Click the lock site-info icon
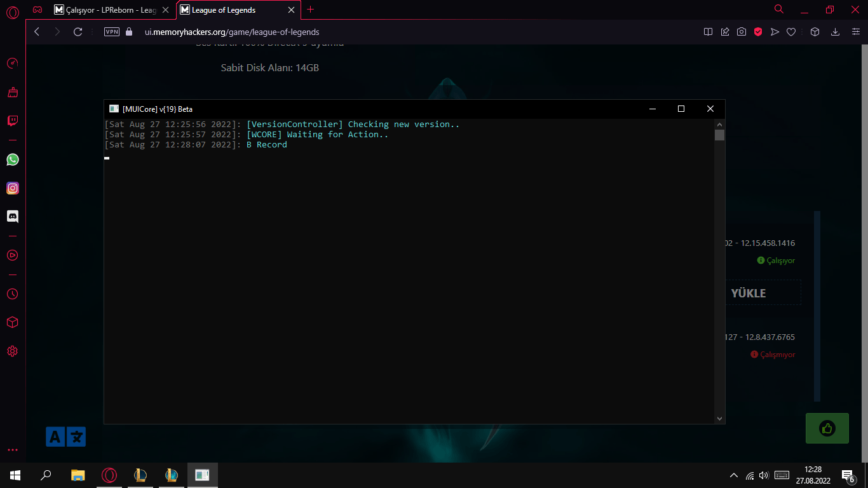Screen dimensions: 868x488 pos(130,32)
